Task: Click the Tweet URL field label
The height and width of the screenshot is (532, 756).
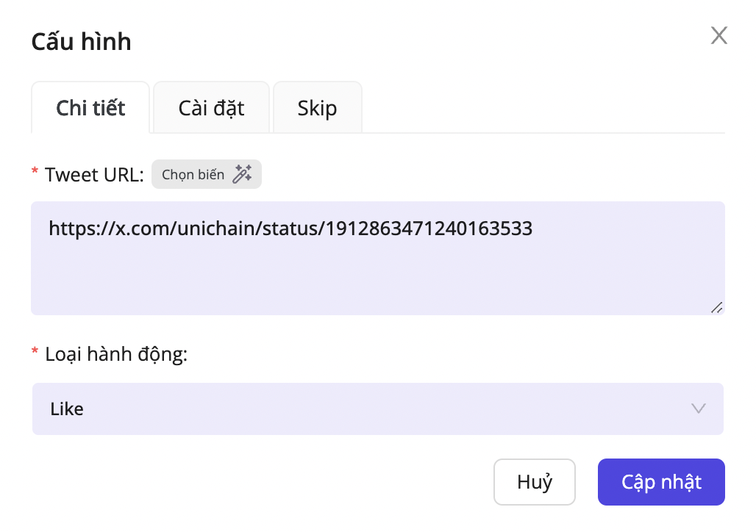Action: [94, 175]
